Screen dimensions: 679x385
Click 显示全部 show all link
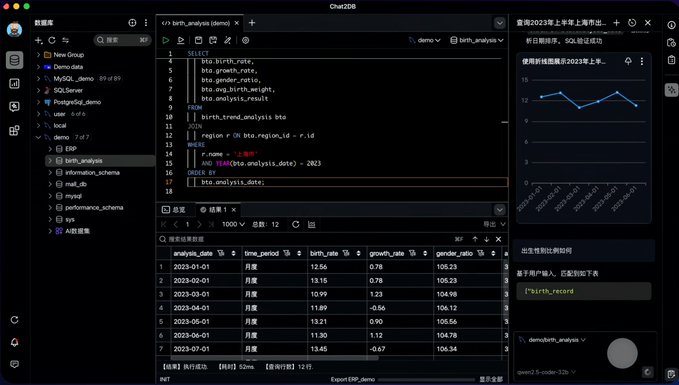pyautogui.click(x=491, y=379)
